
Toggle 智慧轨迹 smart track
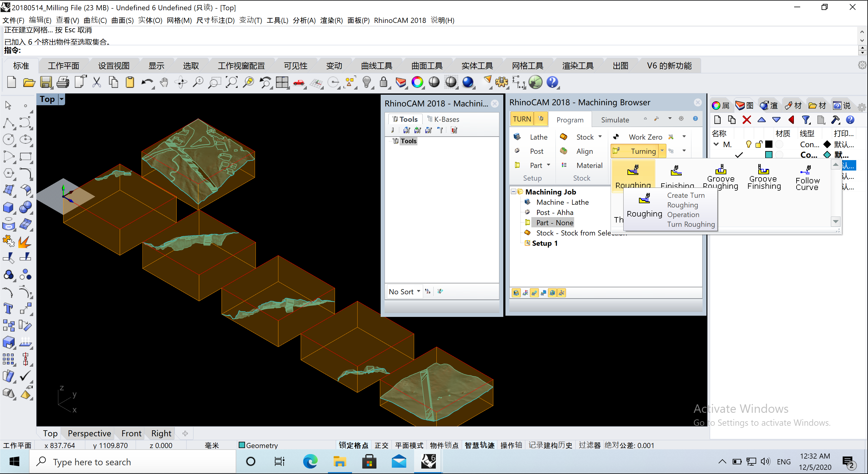tap(480, 445)
